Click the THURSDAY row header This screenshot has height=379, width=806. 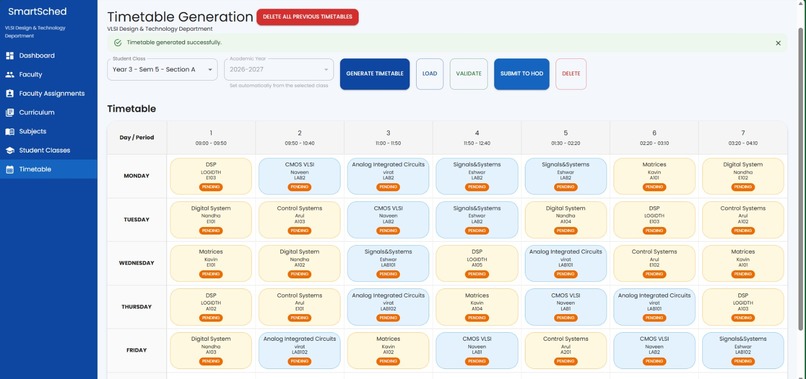[137, 307]
